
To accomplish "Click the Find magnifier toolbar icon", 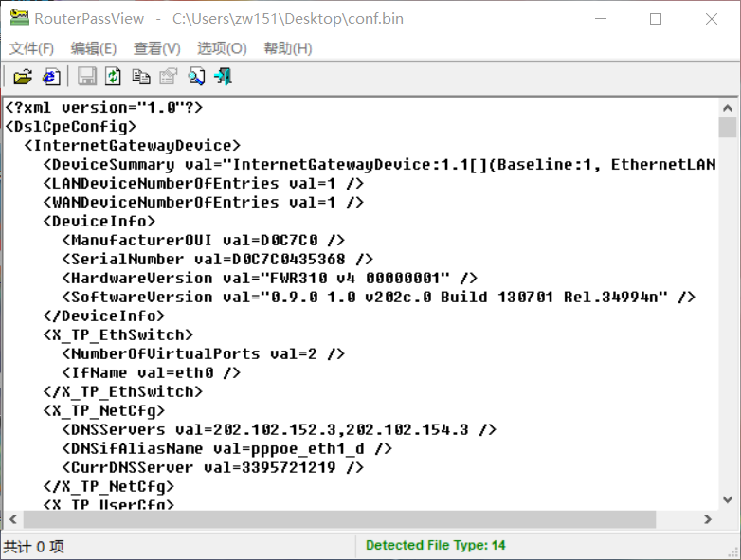I will click(196, 77).
